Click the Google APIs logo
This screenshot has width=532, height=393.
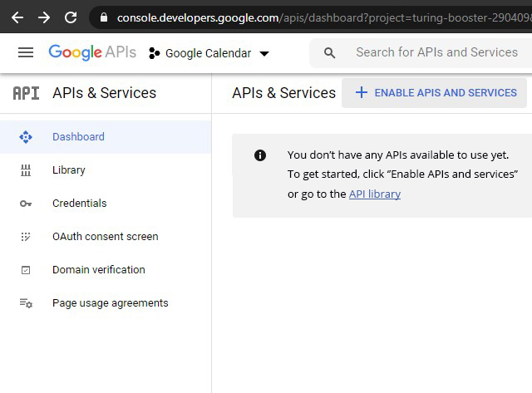[x=92, y=52]
